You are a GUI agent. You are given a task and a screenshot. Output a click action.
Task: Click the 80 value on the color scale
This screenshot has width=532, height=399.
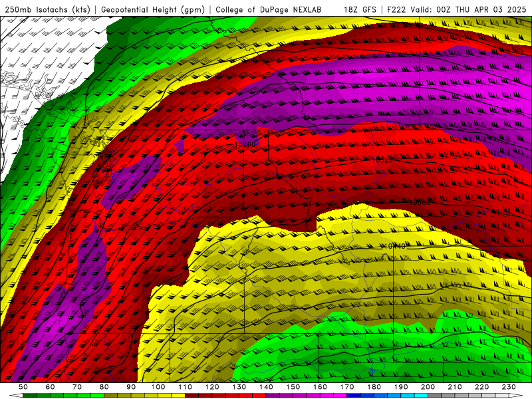(104, 387)
